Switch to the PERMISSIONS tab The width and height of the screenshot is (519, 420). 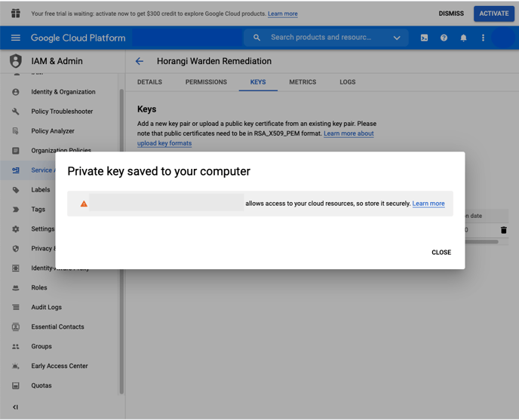[x=206, y=82]
